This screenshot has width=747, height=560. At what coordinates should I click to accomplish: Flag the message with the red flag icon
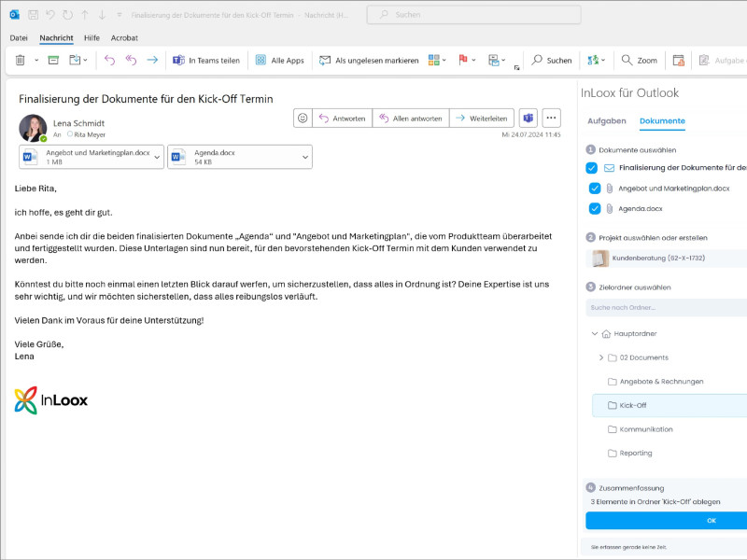tap(462, 60)
